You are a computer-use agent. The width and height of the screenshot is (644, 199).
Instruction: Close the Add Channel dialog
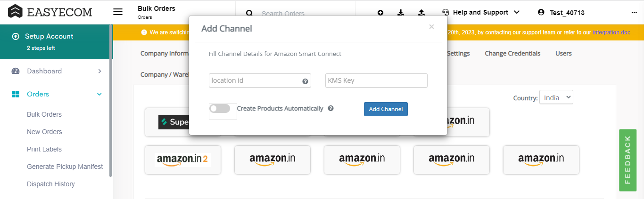pyautogui.click(x=431, y=27)
